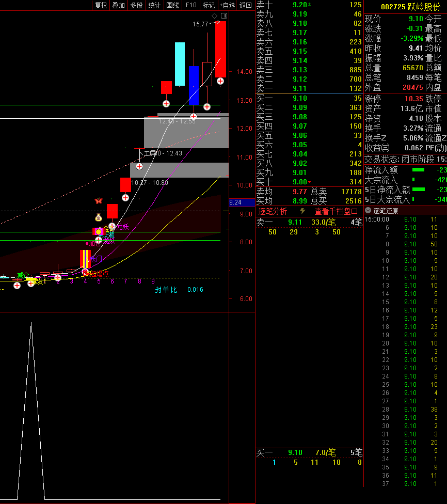This screenshot has height=504, width=447.
Task: Expand the 逐笔还原 dropdown
Action: click(368, 211)
